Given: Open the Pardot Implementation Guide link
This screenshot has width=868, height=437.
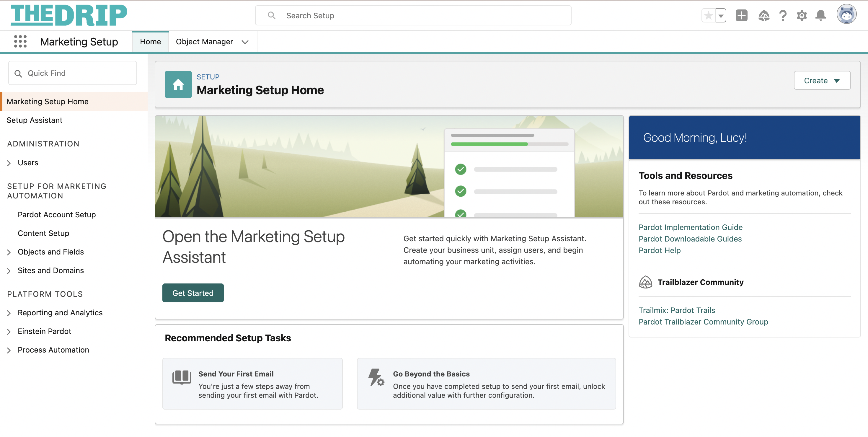Looking at the screenshot, I should (x=691, y=227).
